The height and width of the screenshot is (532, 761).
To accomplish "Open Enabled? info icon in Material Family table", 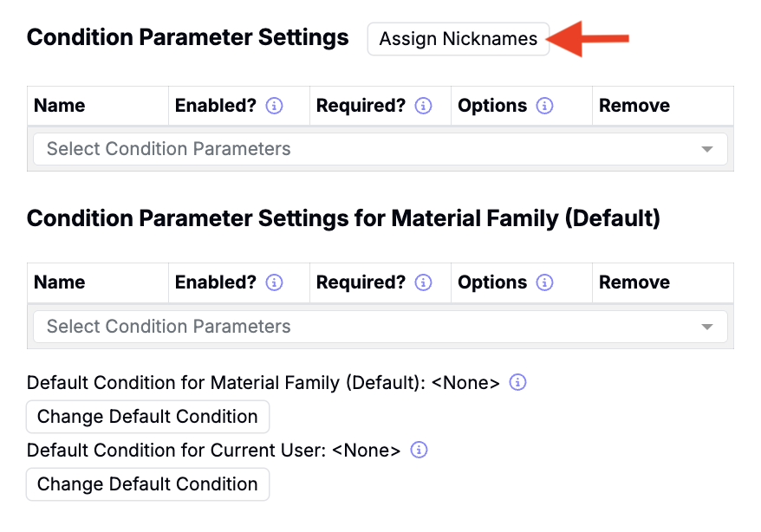I will pos(274,282).
